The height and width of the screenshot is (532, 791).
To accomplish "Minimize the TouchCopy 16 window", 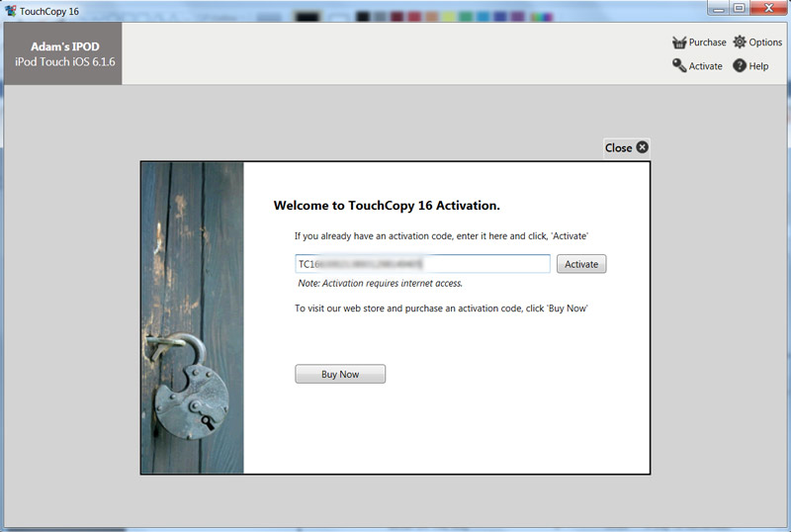I will pos(719,8).
